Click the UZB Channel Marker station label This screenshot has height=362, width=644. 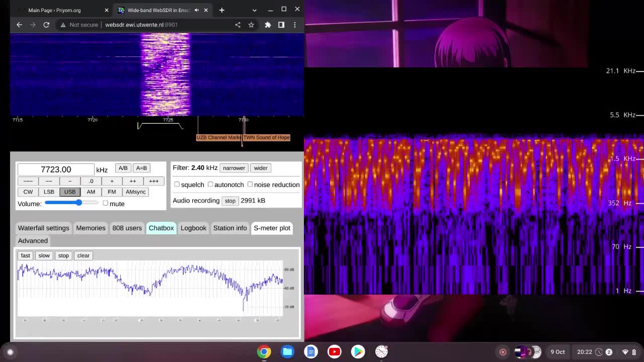tap(218, 137)
